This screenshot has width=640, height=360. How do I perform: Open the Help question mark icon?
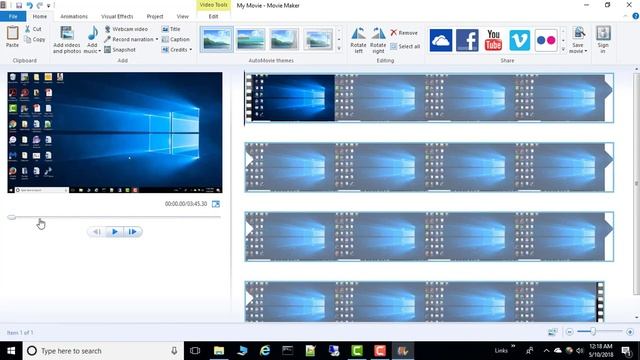[636, 16]
